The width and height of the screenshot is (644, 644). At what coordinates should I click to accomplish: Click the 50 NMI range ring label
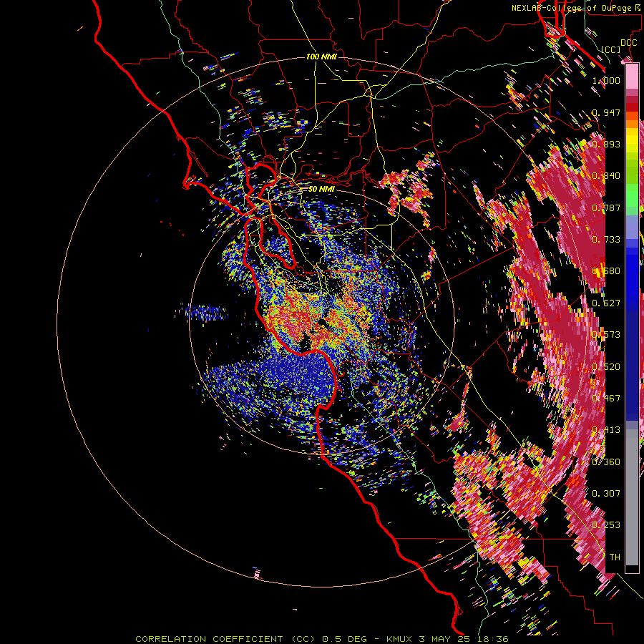(321, 189)
